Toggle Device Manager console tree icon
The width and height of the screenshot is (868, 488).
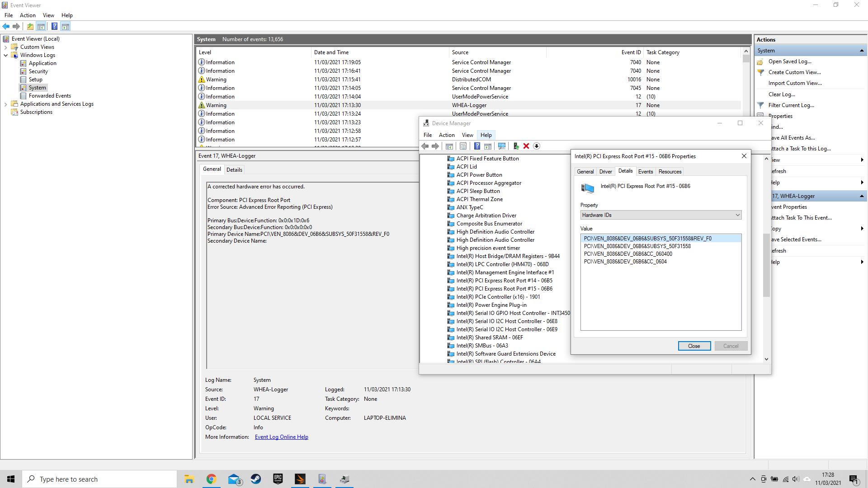449,146
